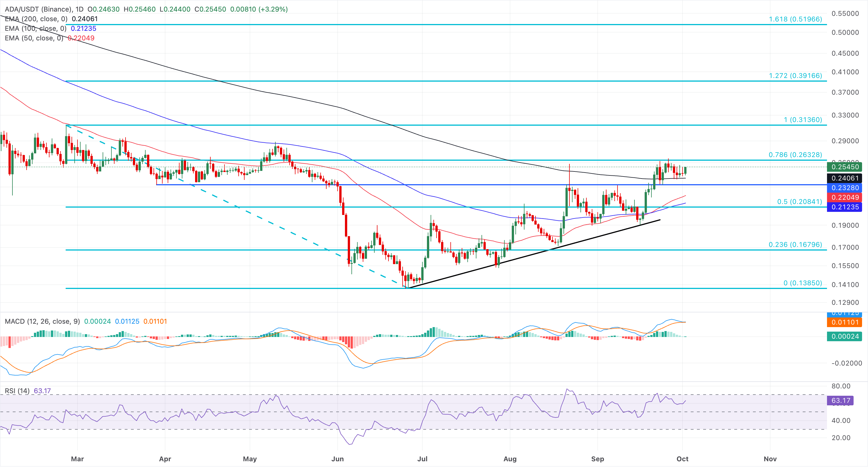Click the 0.33000 price axis label
The image size is (868, 472).
pyautogui.click(x=845, y=115)
